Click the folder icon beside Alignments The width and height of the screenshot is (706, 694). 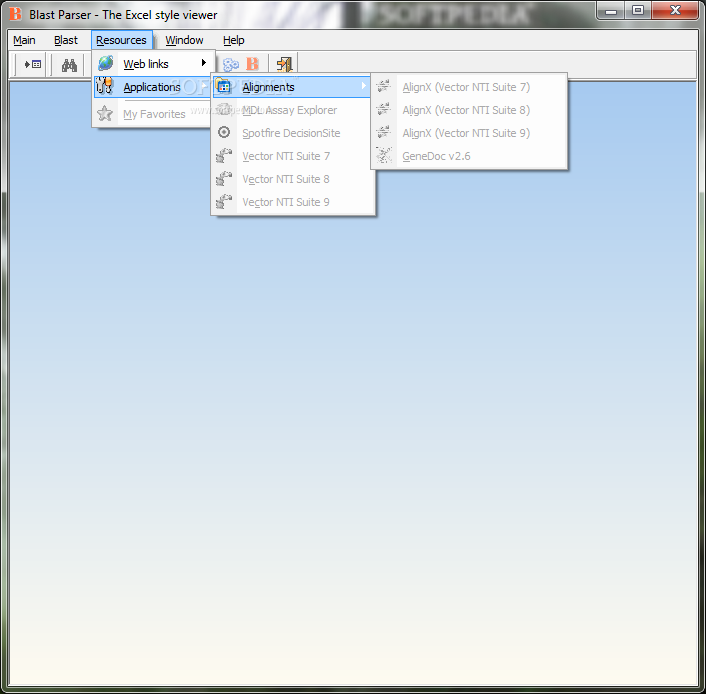point(223,86)
